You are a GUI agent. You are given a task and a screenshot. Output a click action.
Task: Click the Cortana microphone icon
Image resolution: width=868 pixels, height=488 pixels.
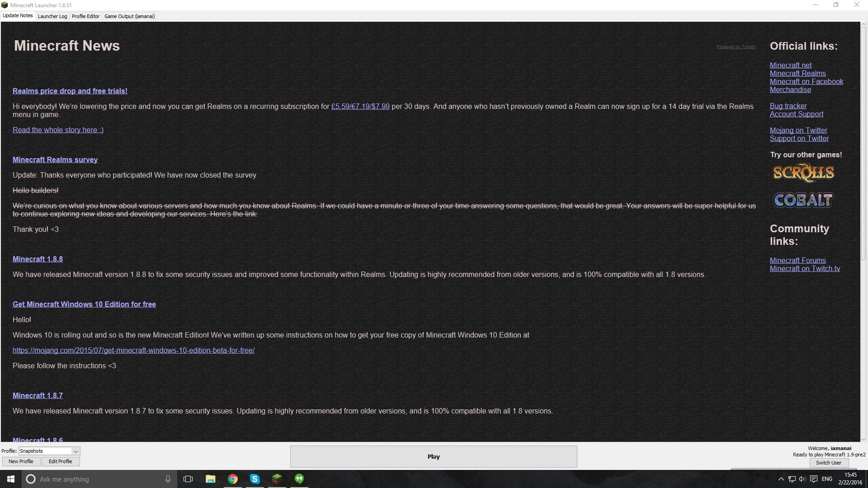click(x=168, y=479)
